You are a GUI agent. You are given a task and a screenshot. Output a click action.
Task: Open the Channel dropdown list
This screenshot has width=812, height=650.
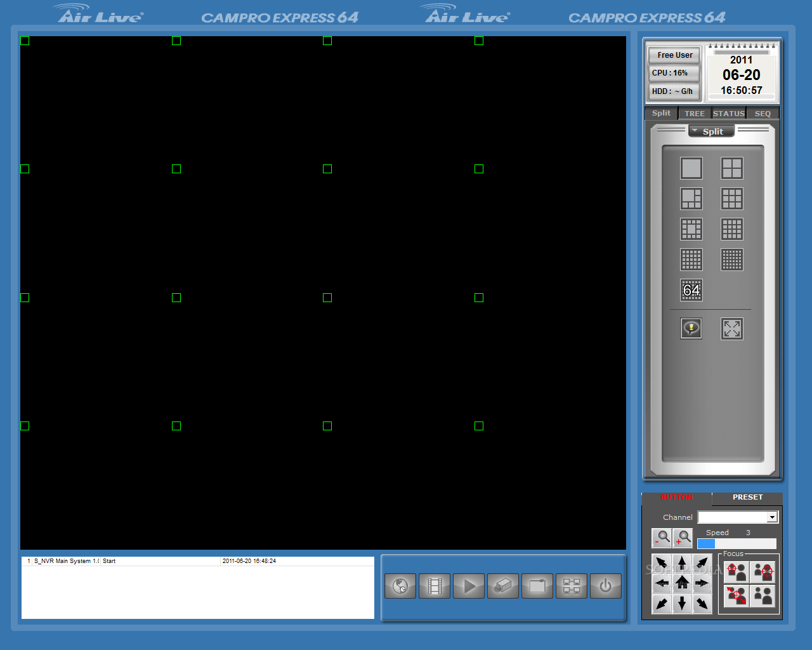772,517
